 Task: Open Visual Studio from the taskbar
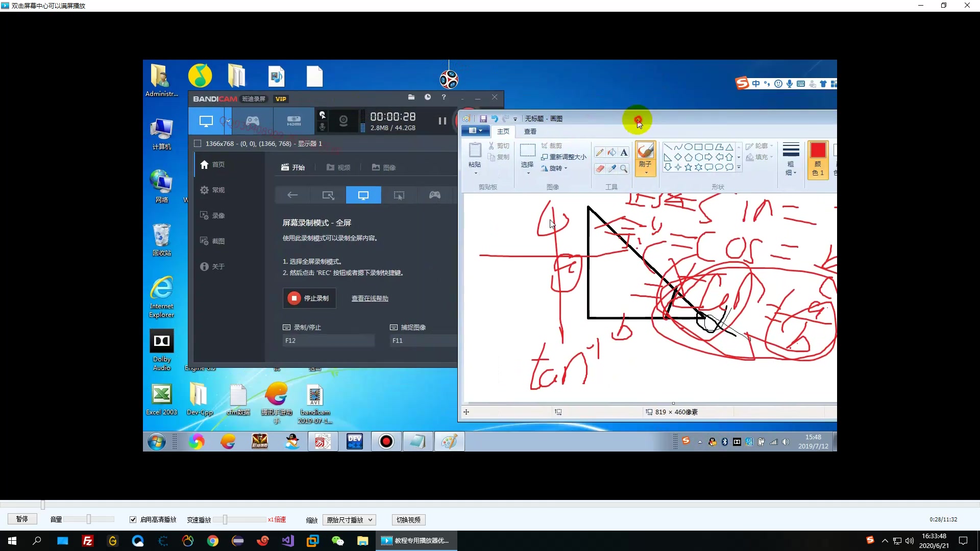288,541
